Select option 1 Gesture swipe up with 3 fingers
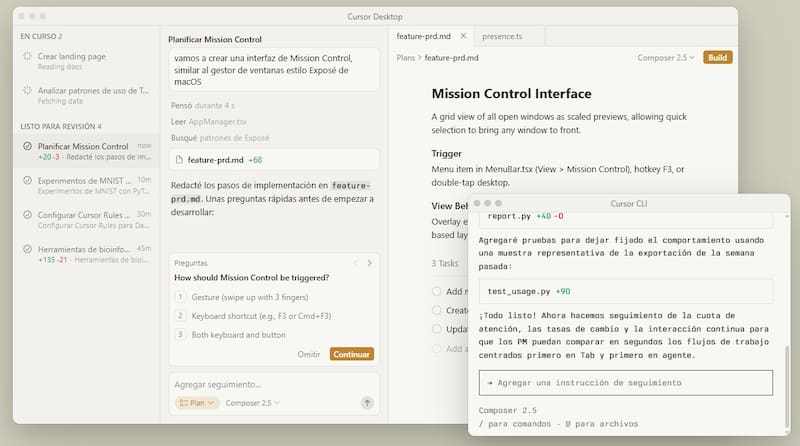The image size is (800, 446). [x=274, y=297]
